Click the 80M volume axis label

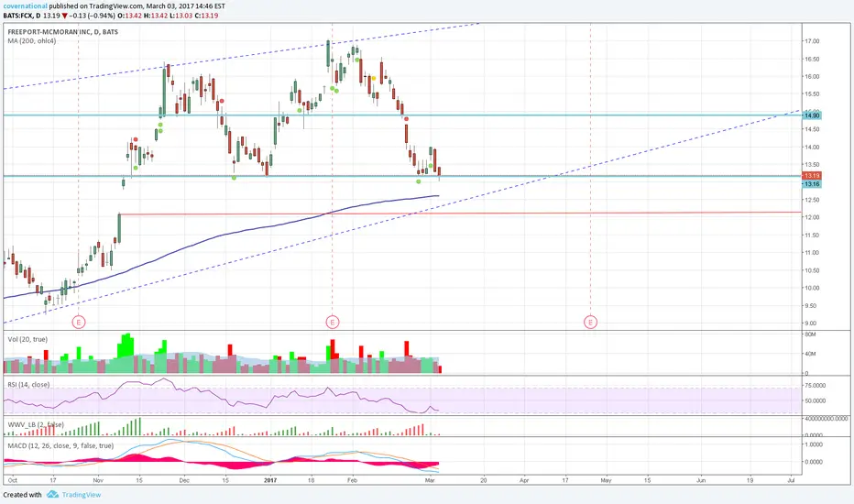pos(810,334)
